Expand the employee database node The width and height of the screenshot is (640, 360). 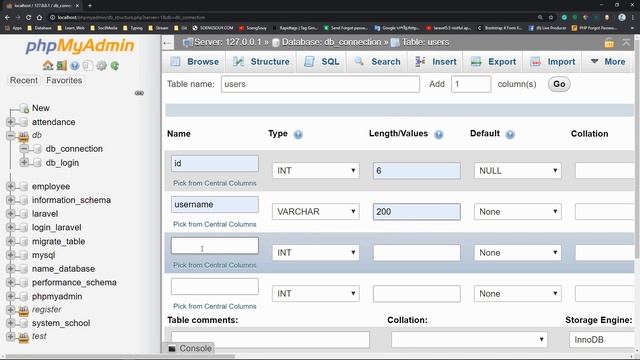11,186
